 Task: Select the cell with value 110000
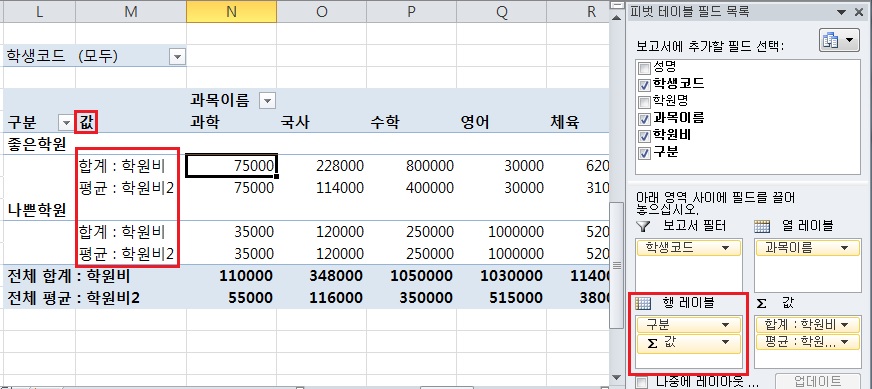[231, 276]
